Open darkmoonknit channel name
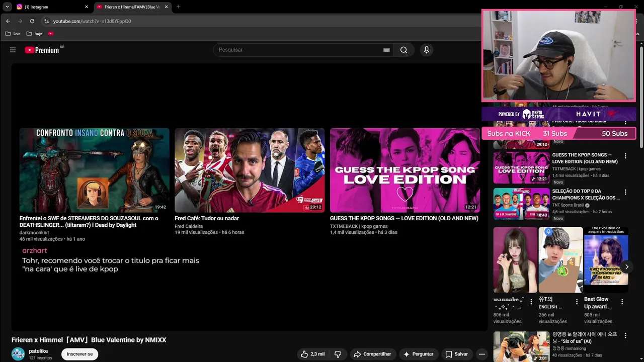Image resolution: width=644 pixels, height=362 pixels. point(34,233)
